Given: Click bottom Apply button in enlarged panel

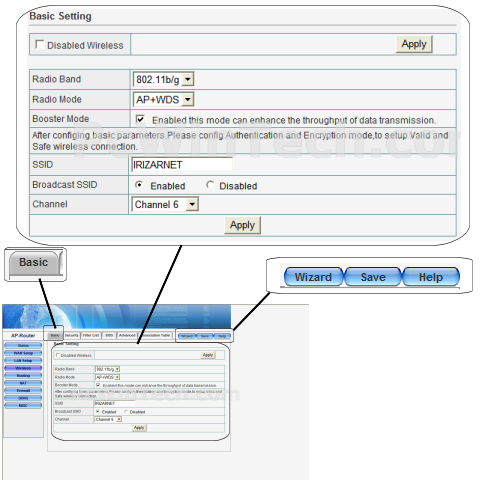Looking at the screenshot, I should click(242, 225).
